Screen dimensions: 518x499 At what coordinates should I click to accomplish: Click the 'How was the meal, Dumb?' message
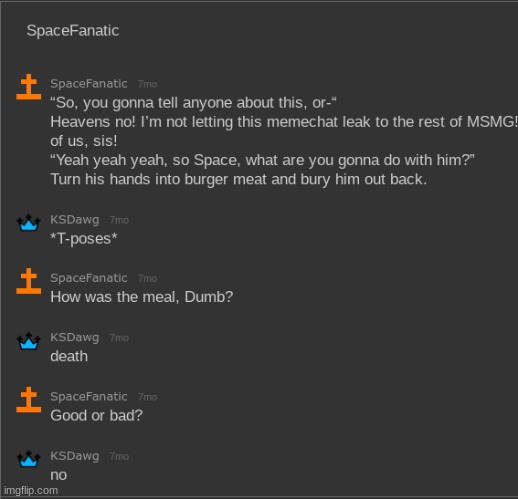pyautogui.click(x=142, y=297)
